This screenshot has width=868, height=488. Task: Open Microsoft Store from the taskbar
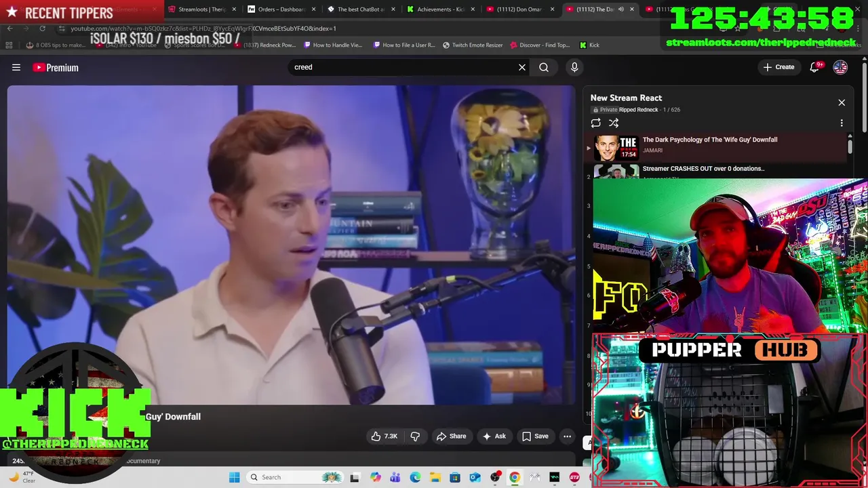click(455, 477)
